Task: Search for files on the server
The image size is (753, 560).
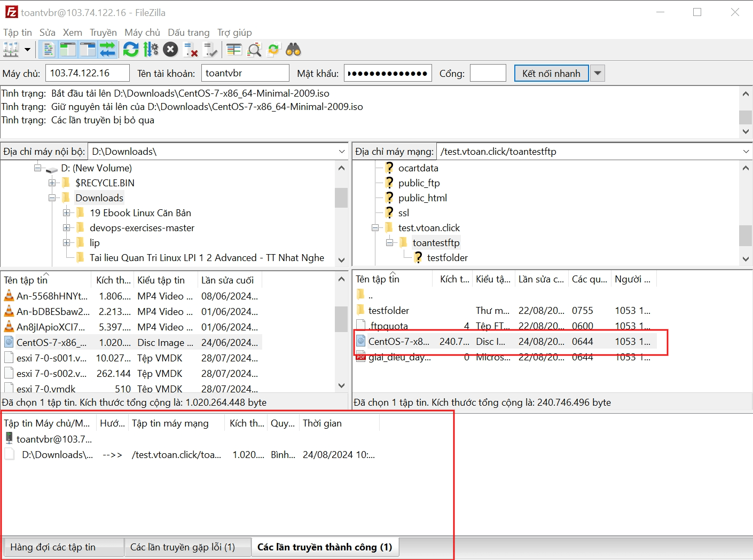Action: tap(294, 49)
